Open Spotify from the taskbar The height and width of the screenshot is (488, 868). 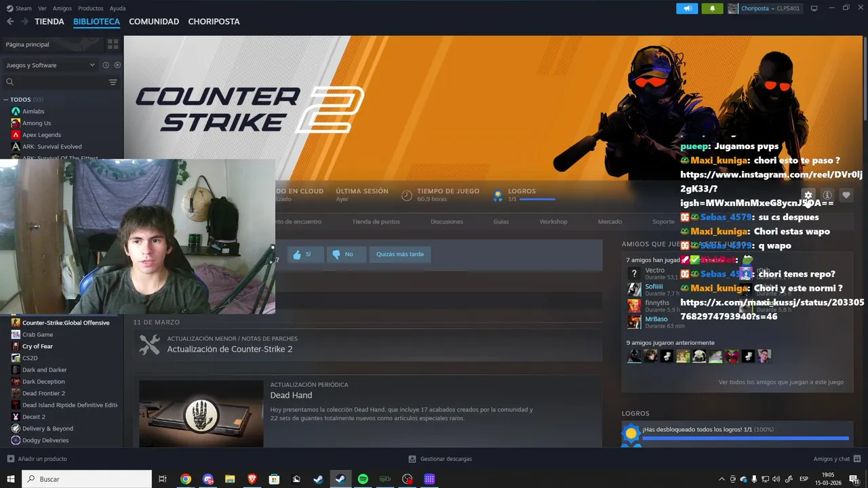363,479
